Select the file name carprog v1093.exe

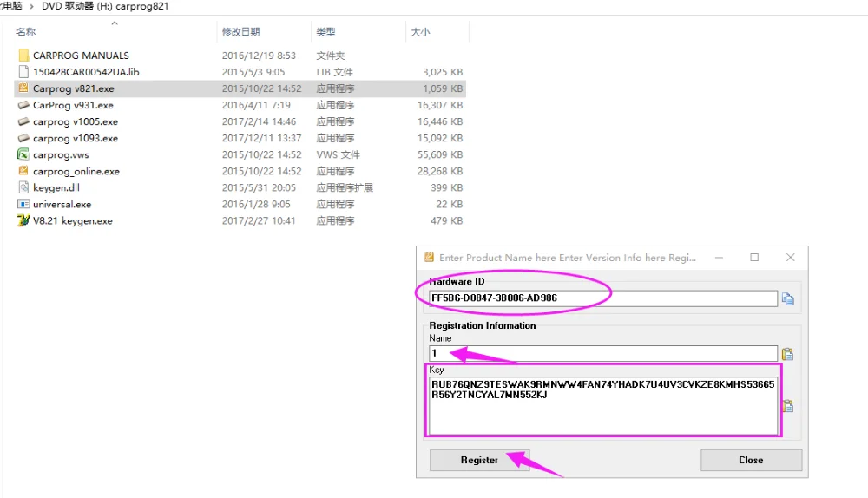coord(76,138)
